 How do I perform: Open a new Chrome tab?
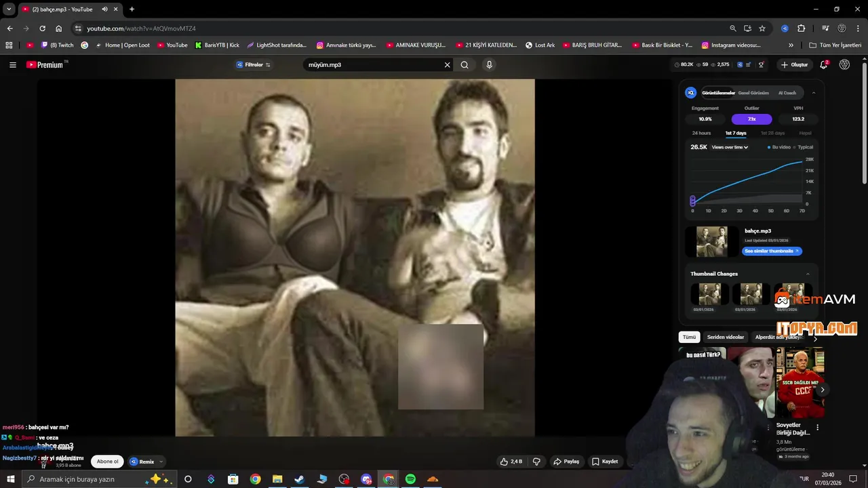[132, 9]
